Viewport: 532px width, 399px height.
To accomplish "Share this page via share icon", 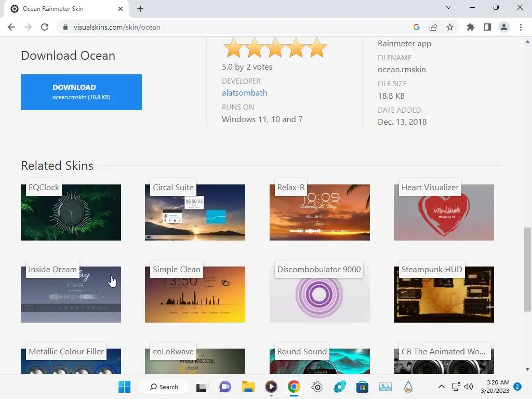I will click(x=433, y=27).
